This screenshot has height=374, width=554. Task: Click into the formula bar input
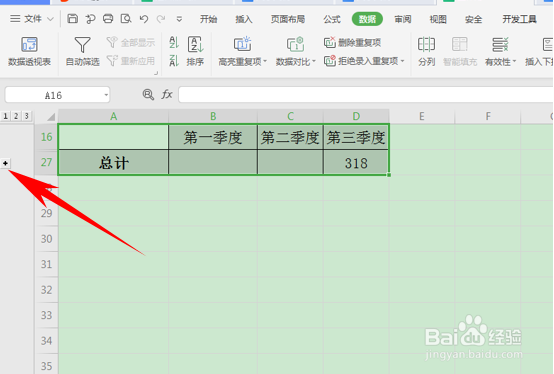[366, 95]
